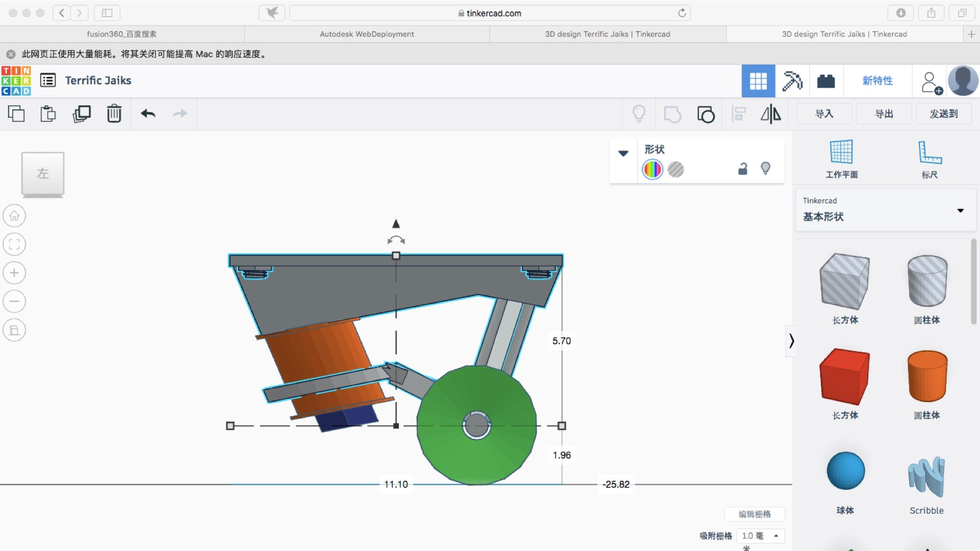The image size is (980, 551).
Task: Choose hole striped shape option
Action: (676, 169)
